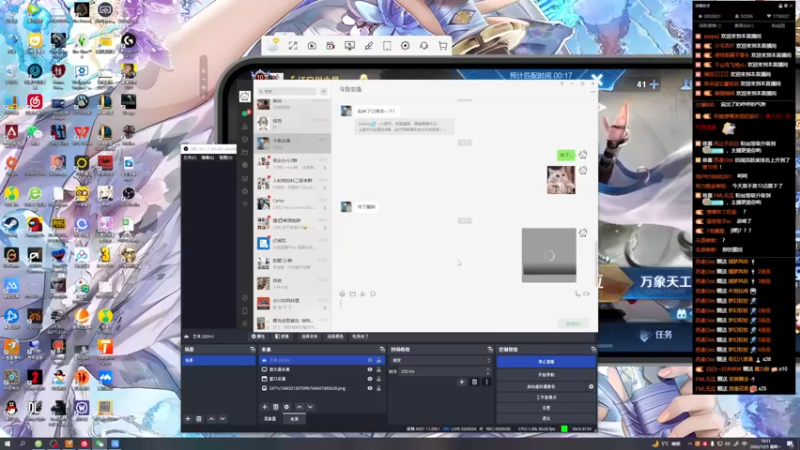Click the send file folder icon in WeChat
Image resolution: width=800 pixels, height=450 pixels.
tap(353, 294)
